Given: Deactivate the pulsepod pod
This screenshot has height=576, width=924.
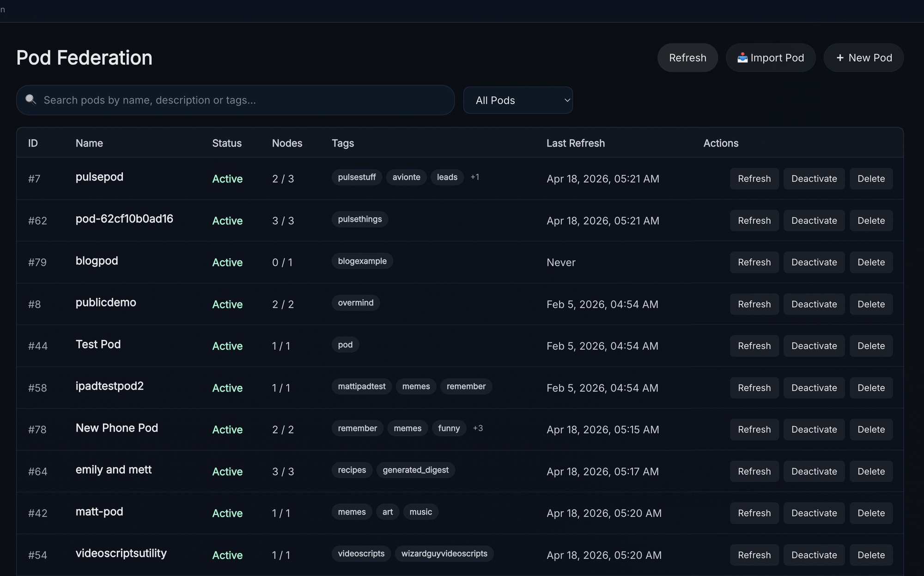Looking at the screenshot, I should 814,179.
